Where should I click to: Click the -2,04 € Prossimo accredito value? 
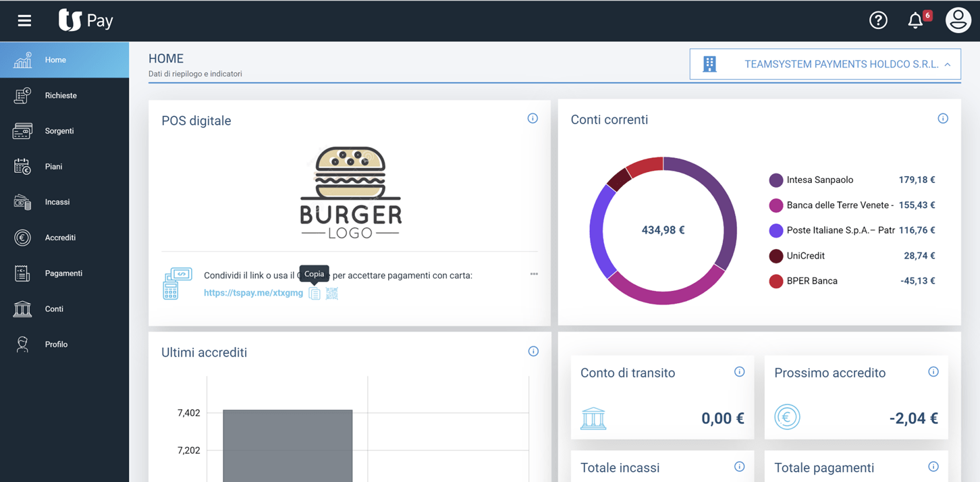(914, 419)
